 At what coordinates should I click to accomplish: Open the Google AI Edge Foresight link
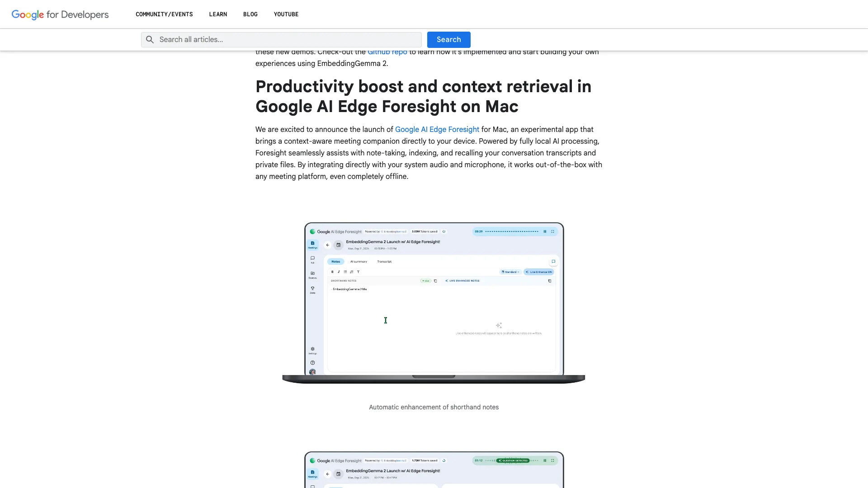437,130
